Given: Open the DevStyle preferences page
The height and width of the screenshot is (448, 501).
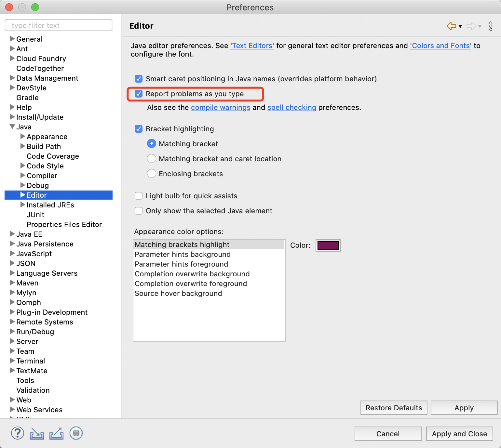Looking at the screenshot, I should (31, 88).
